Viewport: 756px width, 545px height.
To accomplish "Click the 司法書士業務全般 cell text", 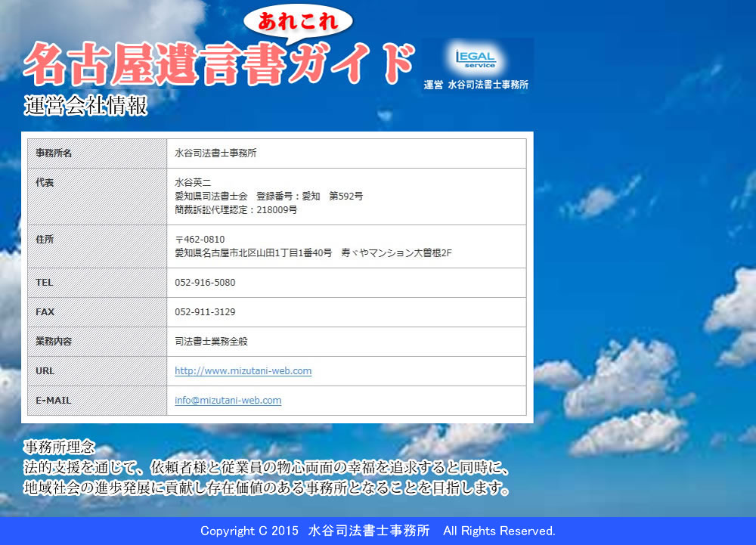I will click(x=211, y=342).
